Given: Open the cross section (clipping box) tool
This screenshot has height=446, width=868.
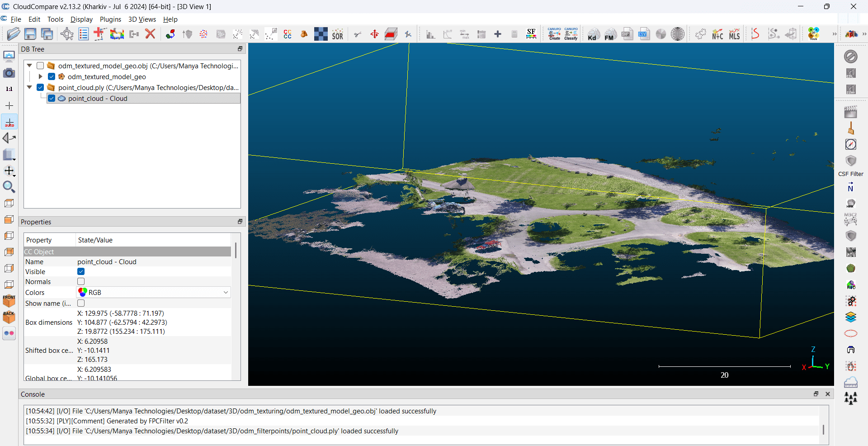Looking at the screenshot, I should pyautogui.click(x=391, y=34).
